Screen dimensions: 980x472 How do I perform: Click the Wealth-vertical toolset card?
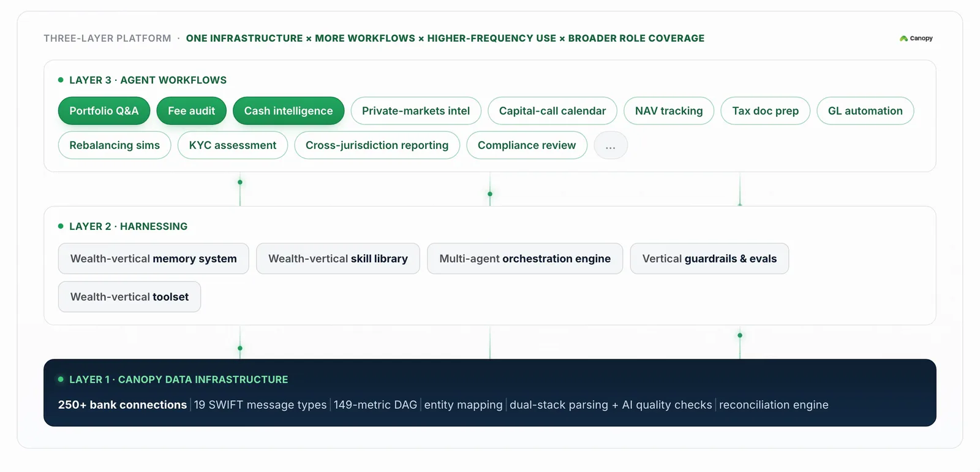click(129, 297)
